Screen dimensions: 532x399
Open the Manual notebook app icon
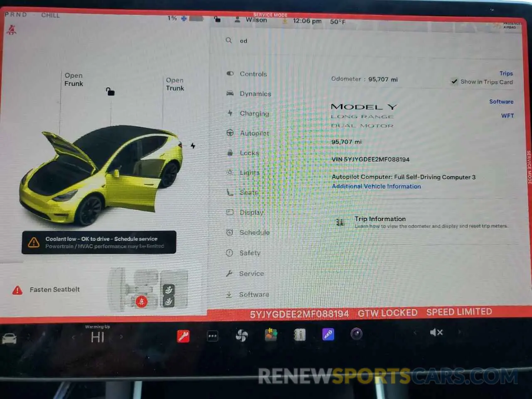pos(300,335)
